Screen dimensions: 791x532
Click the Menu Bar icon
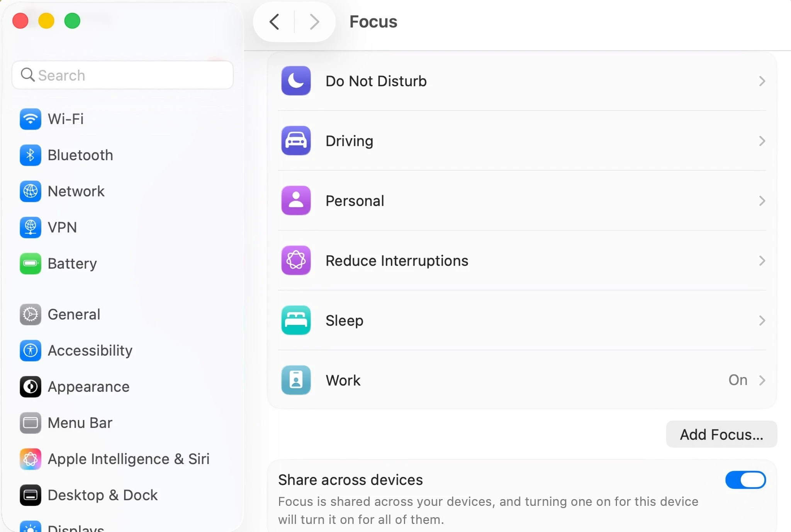[30, 423]
